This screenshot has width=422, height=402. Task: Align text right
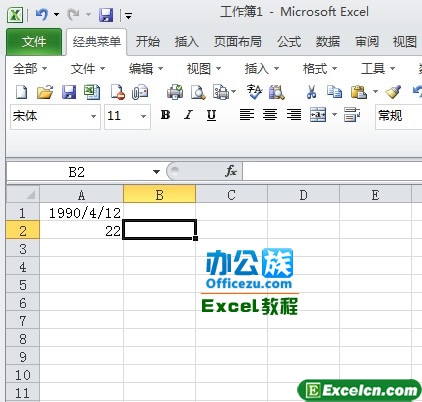[294, 115]
